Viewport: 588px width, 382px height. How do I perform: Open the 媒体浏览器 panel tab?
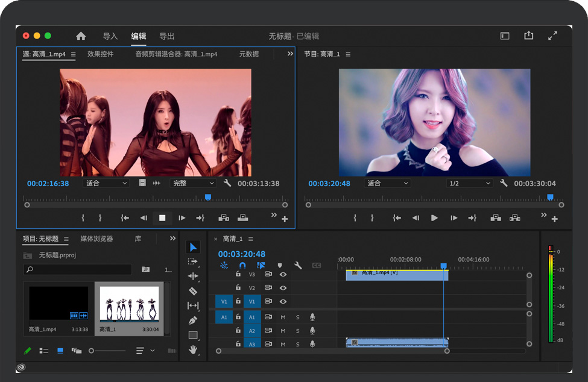click(96, 239)
